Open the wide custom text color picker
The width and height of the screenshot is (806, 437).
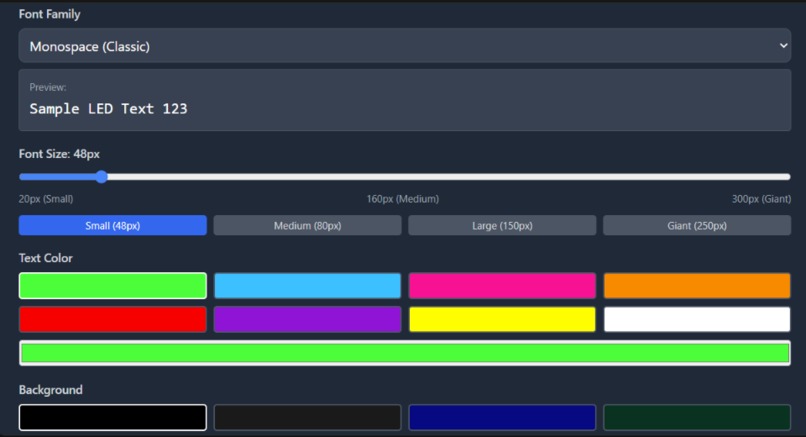pyautogui.click(x=405, y=353)
